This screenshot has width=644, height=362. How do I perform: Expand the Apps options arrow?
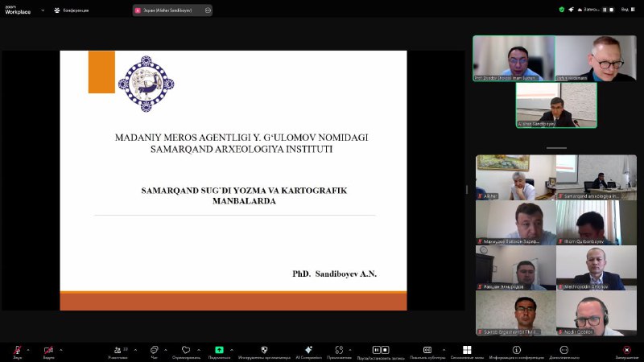[350, 350]
